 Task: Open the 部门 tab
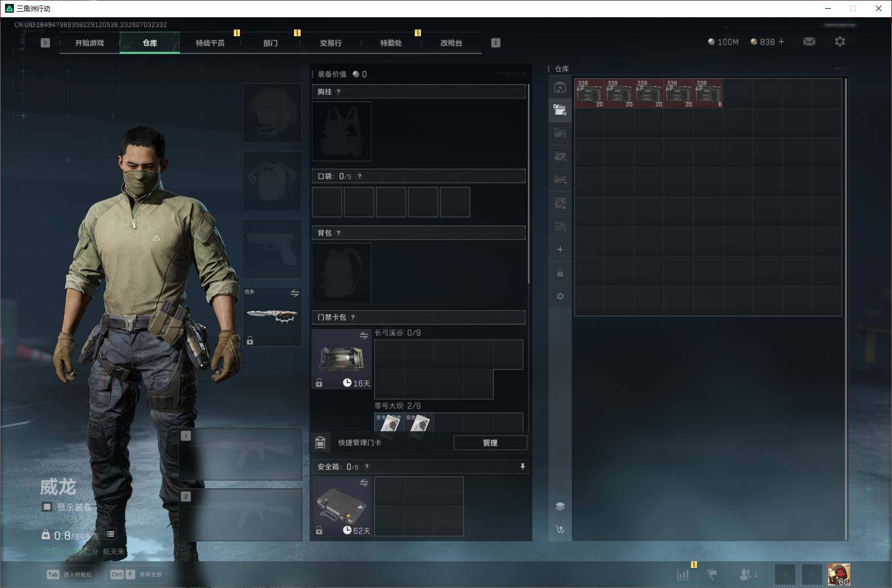pyautogui.click(x=270, y=43)
